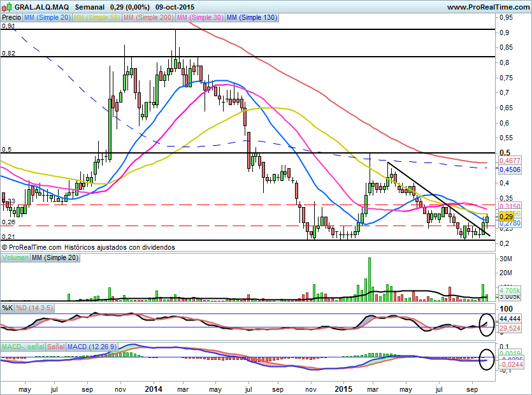The image size is (532, 395).
Task: Open the MM (Simple 200) indicator settings
Action: [x=147, y=18]
